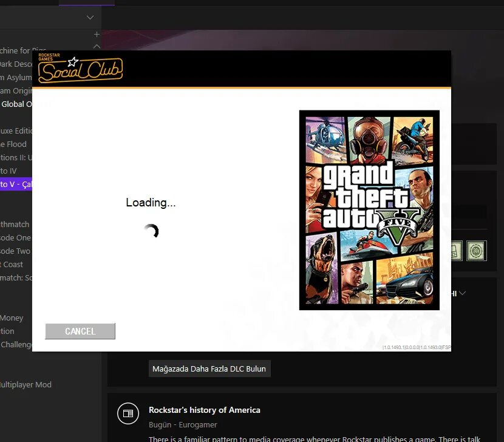The height and width of the screenshot is (442, 504).
Task: Select the 'to IV' game entry
Action: [9, 171]
